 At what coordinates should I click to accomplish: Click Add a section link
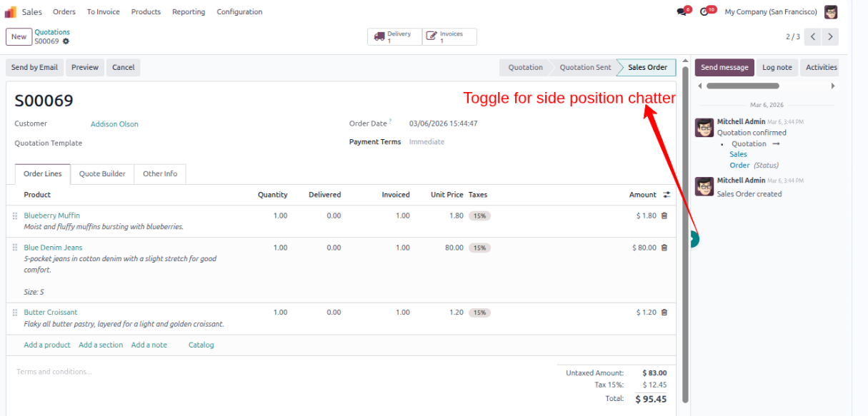click(101, 345)
